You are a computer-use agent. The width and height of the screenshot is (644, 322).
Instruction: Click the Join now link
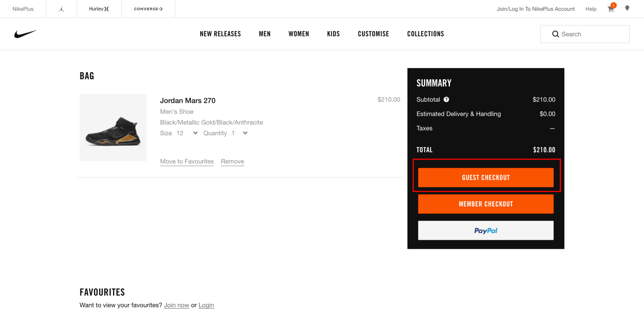pos(176,305)
